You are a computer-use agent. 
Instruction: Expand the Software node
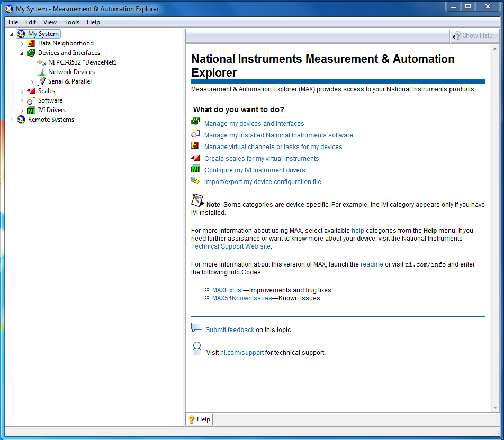click(22, 101)
